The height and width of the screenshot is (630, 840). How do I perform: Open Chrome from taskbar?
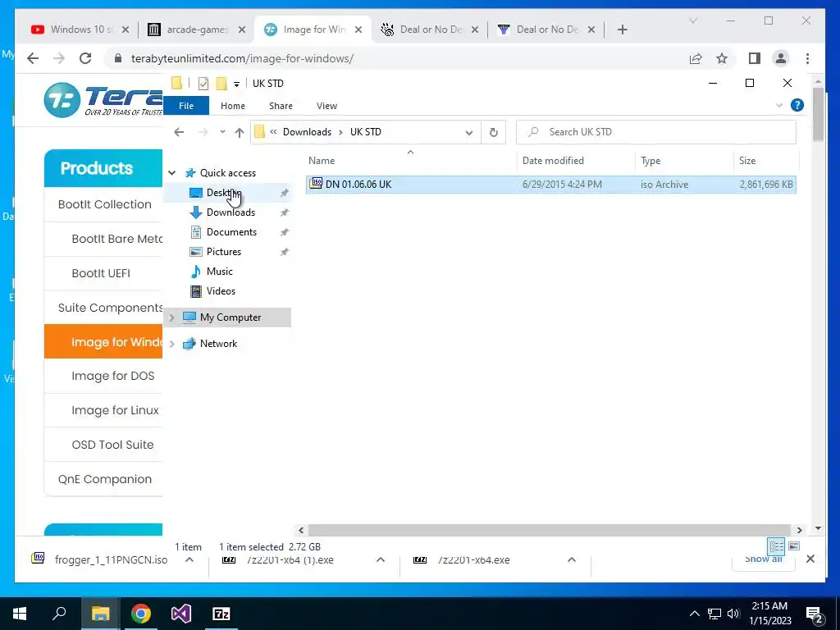(x=141, y=614)
